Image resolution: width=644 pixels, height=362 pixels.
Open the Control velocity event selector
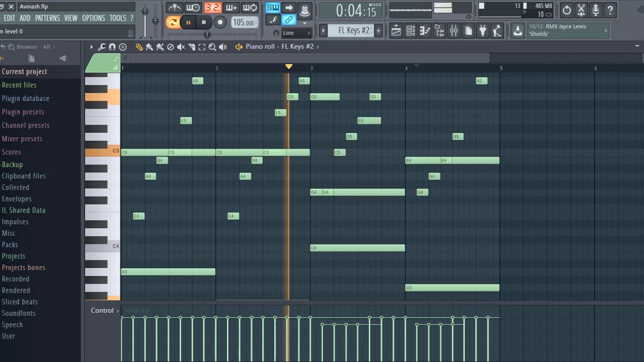[105, 310]
